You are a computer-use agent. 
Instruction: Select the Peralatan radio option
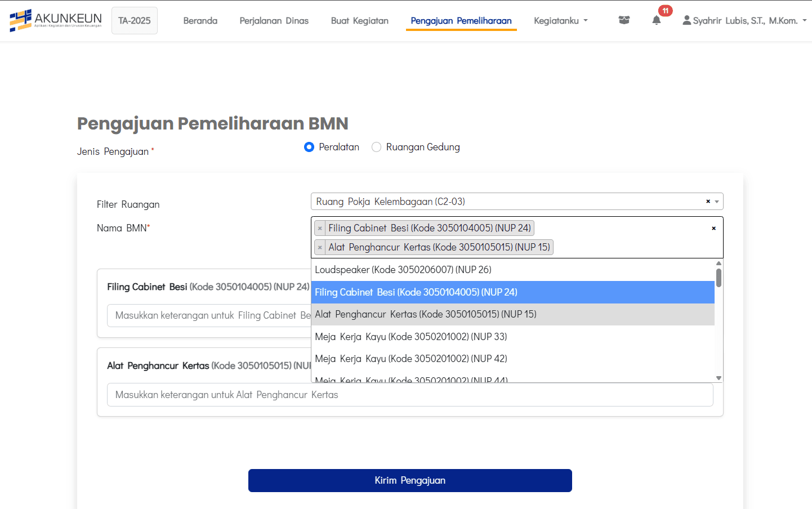click(309, 147)
